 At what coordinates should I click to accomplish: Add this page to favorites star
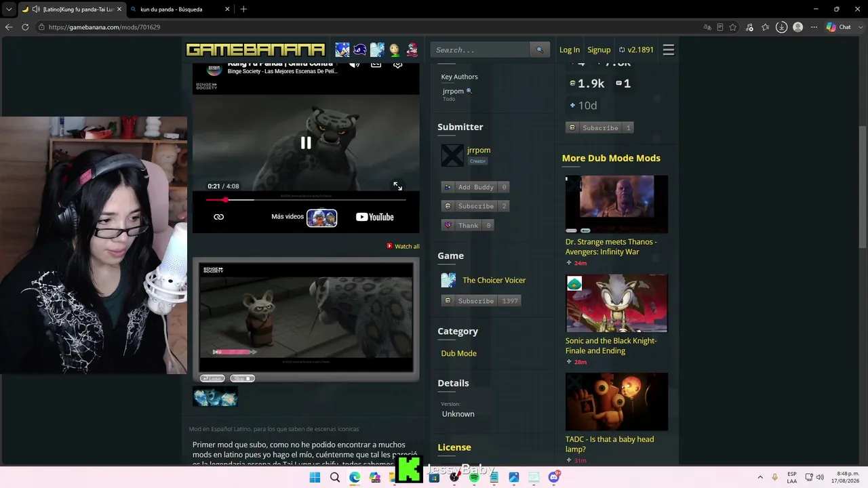click(x=733, y=27)
